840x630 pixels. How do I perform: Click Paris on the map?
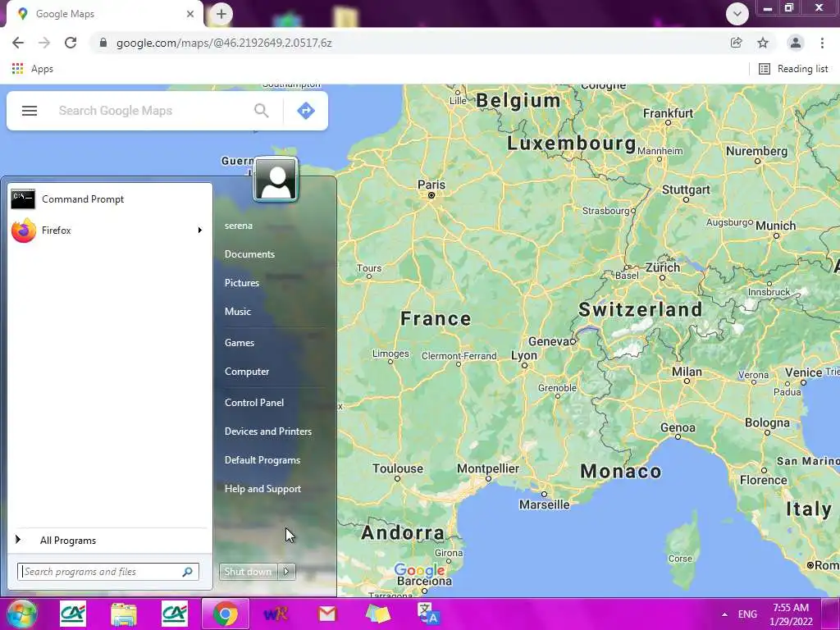(431, 185)
